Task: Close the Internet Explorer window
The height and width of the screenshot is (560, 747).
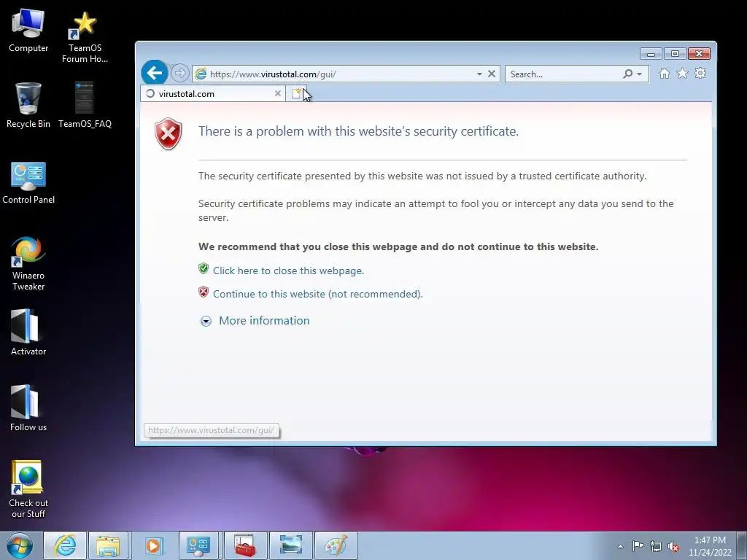Action: (699, 54)
